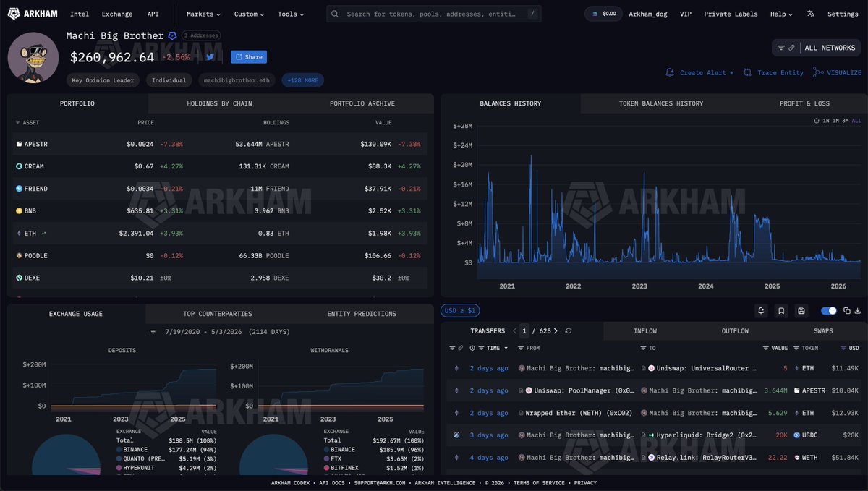Select the ALL balance history range
Image resolution: width=868 pixels, height=491 pixels.
856,121
